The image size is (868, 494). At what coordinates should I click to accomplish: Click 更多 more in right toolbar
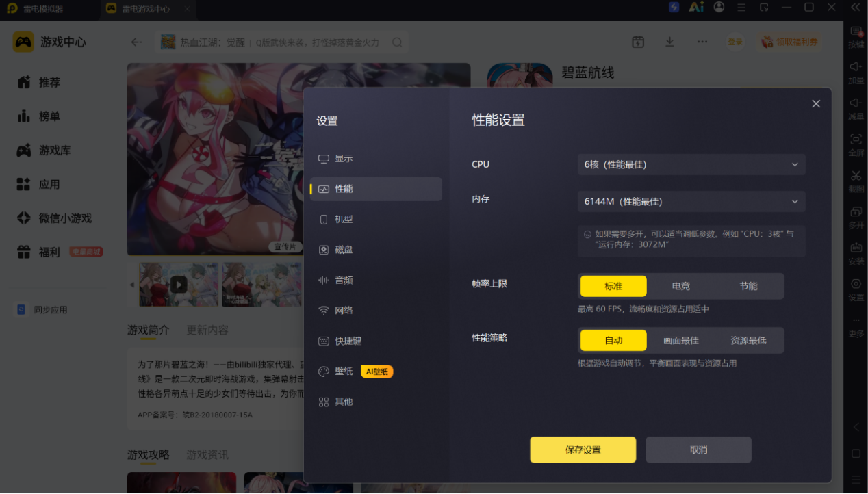tap(856, 327)
